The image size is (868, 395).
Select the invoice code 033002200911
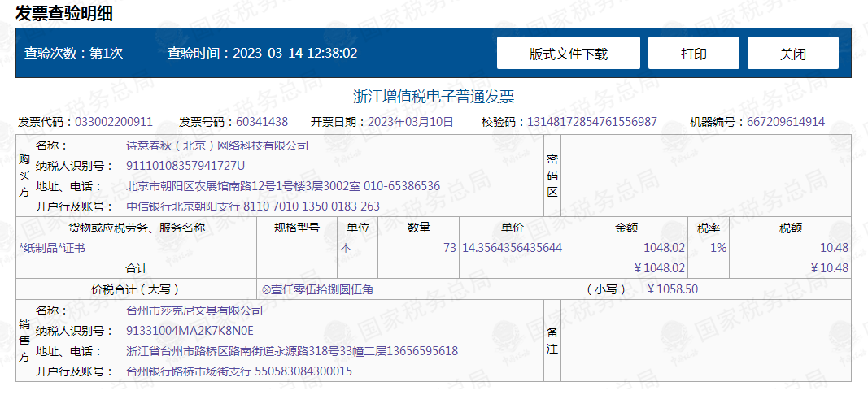114,122
